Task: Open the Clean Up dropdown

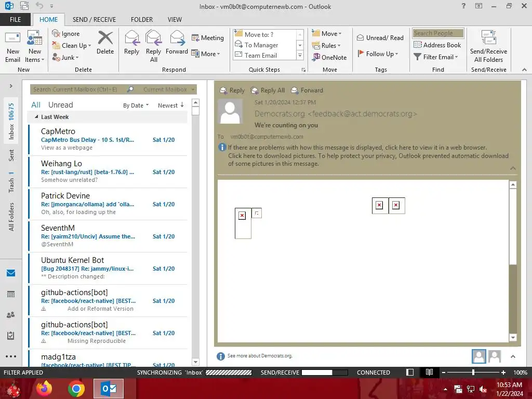Action: point(72,46)
